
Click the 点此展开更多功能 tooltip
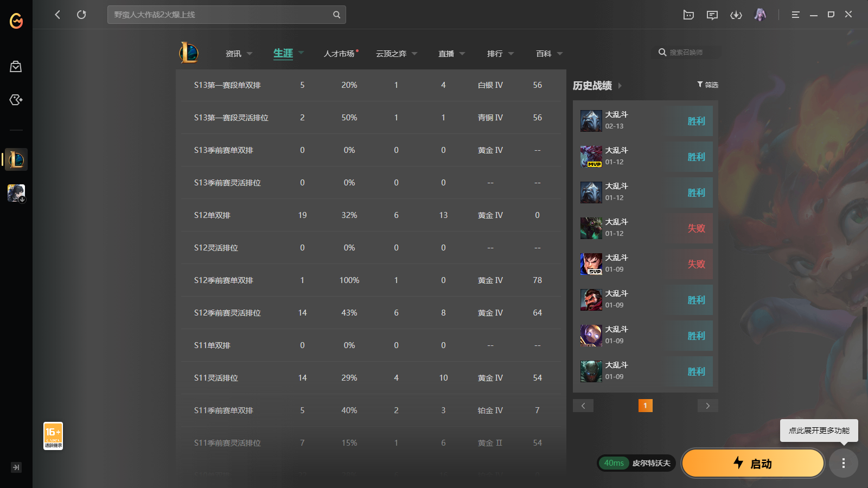[x=819, y=431]
